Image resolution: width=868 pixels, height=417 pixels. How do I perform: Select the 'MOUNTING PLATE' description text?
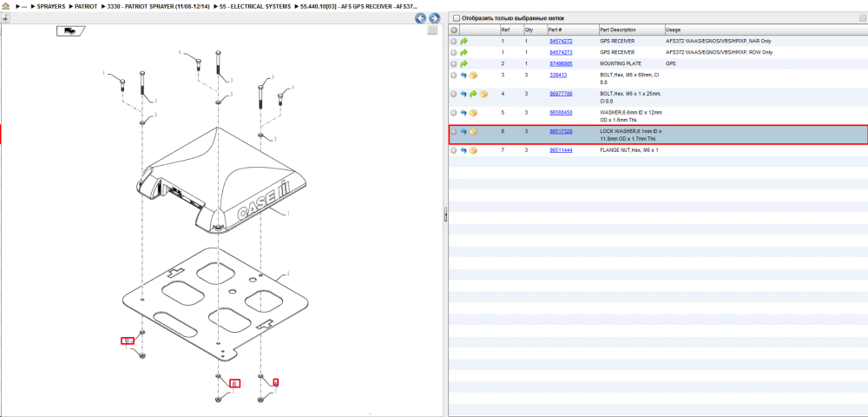(621, 63)
